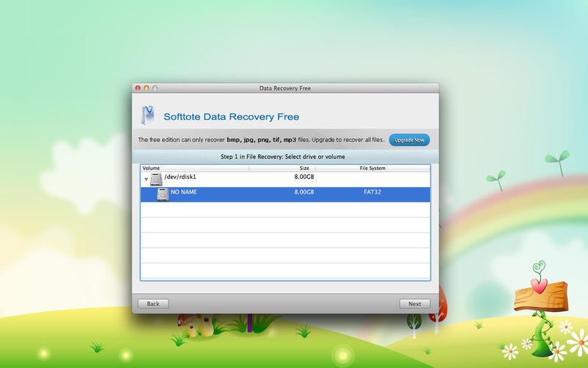588x368 pixels.
Task: Close the Data Recovery Free window
Action: [x=138, y=88]
